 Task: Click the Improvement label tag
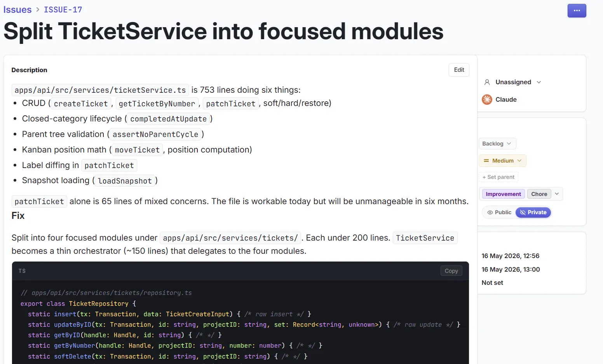503,194
